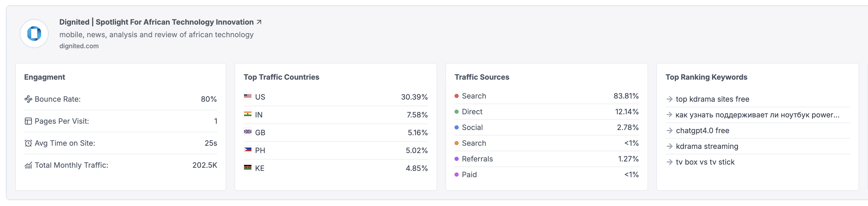868x206 pixels.
Task: Click the Total Monthly Traffic label
Action: tap(71, 165)
